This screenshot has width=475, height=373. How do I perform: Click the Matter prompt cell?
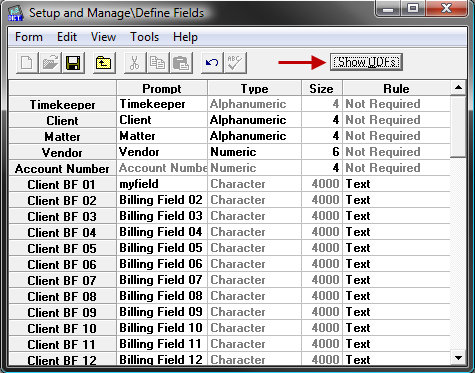pos(162,136)
